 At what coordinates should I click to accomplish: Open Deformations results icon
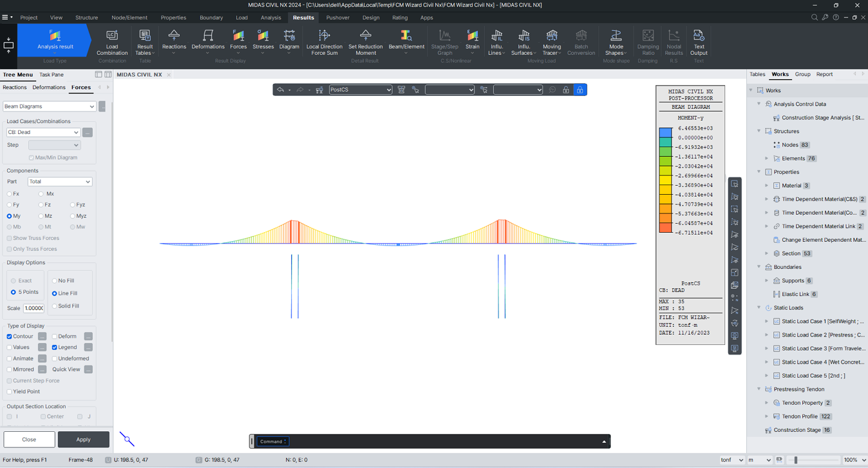tap(208, 42)
